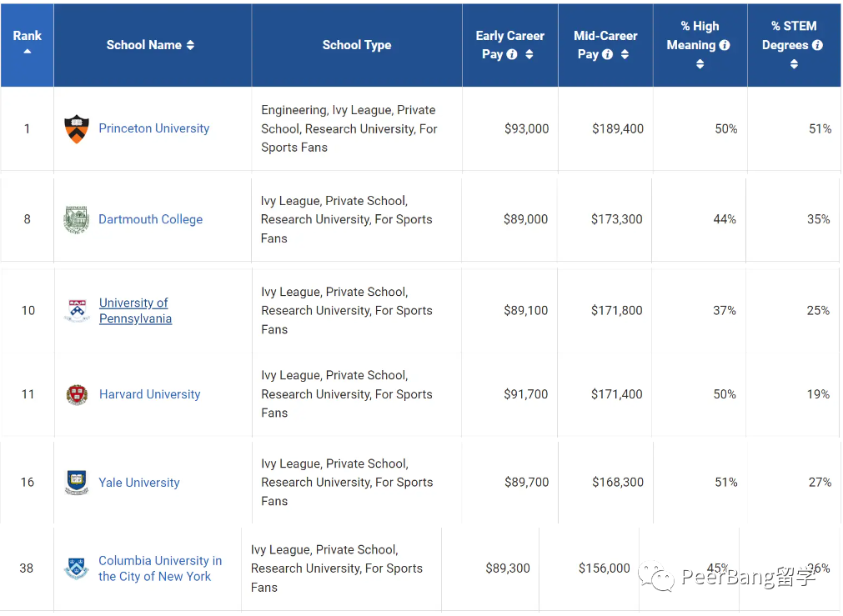The height and width of the screenshot is (616, 843).
Task: Select Princeton's $189,400 mid-career pay
Action: tap(618, 129)
